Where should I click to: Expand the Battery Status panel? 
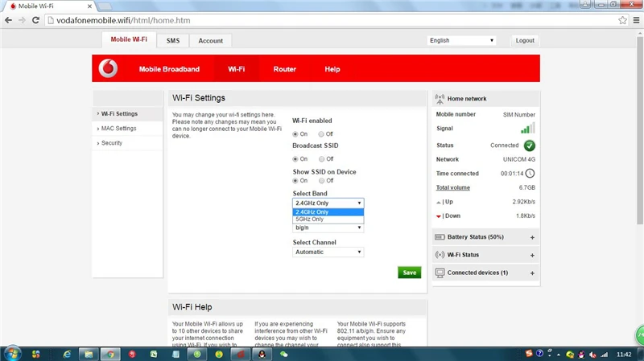[532, 237]
